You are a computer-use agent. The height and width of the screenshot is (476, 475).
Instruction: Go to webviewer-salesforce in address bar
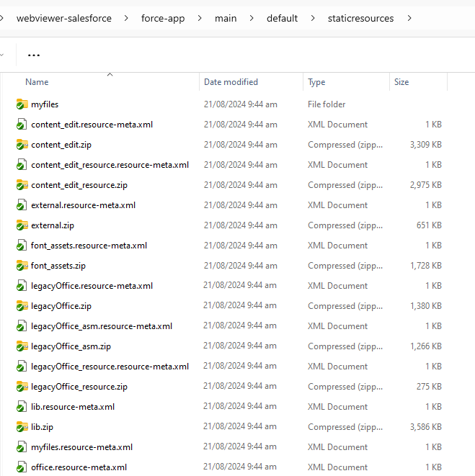(64, 18)
